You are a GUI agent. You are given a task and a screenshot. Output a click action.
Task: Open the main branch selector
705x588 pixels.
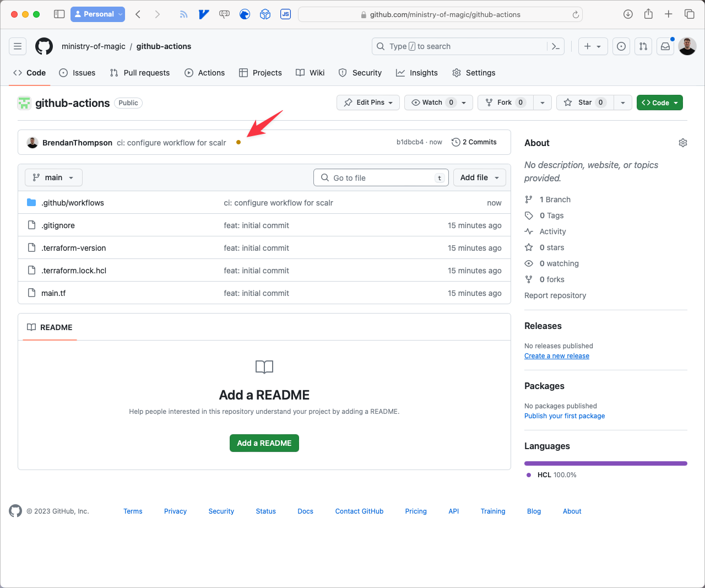point(53,177)
